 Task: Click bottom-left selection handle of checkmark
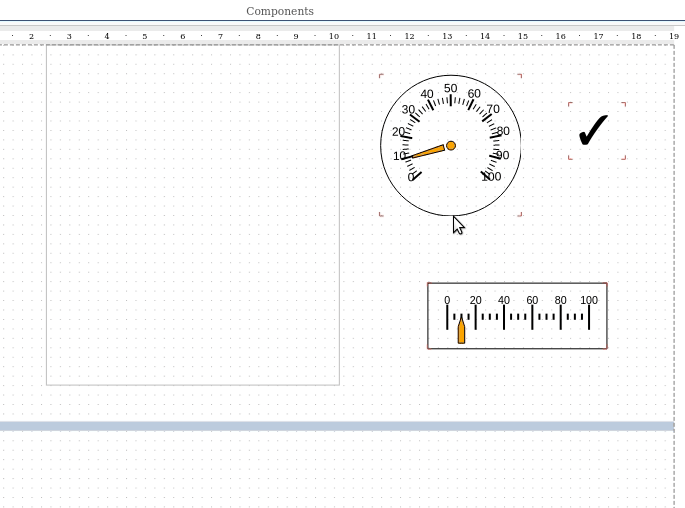(x=570, y=157)
